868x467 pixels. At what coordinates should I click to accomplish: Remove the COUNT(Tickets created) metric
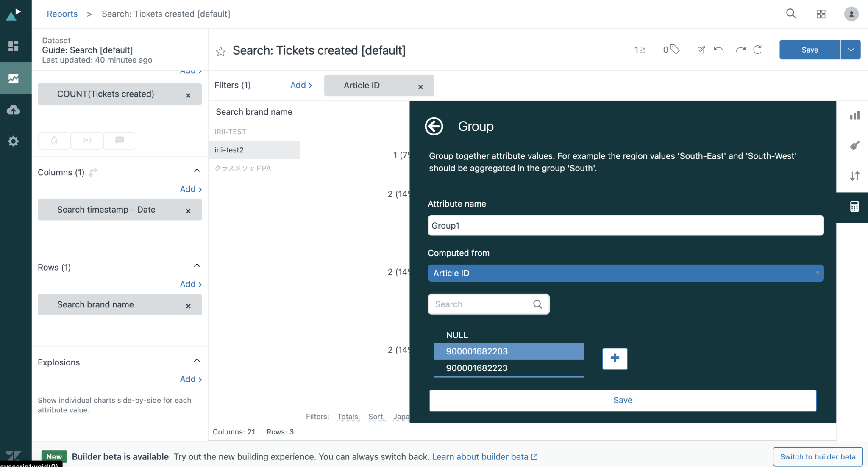tap(188, 95)
